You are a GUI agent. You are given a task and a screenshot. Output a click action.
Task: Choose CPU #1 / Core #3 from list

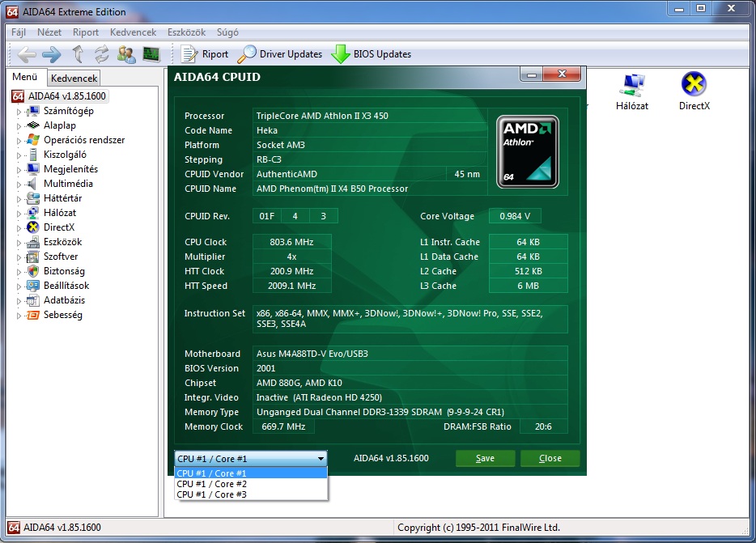(251, 494)
